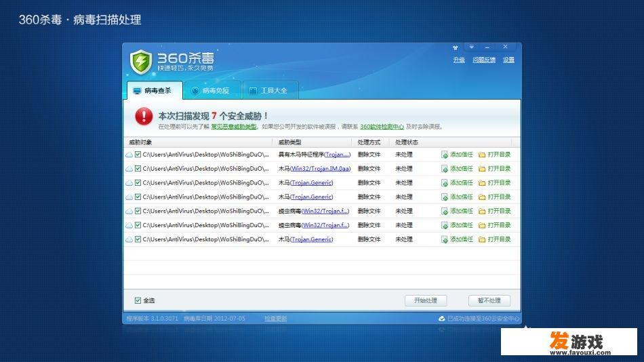Click the 检查更新 link
Screen dimensions: 644x362
[276, 319]
